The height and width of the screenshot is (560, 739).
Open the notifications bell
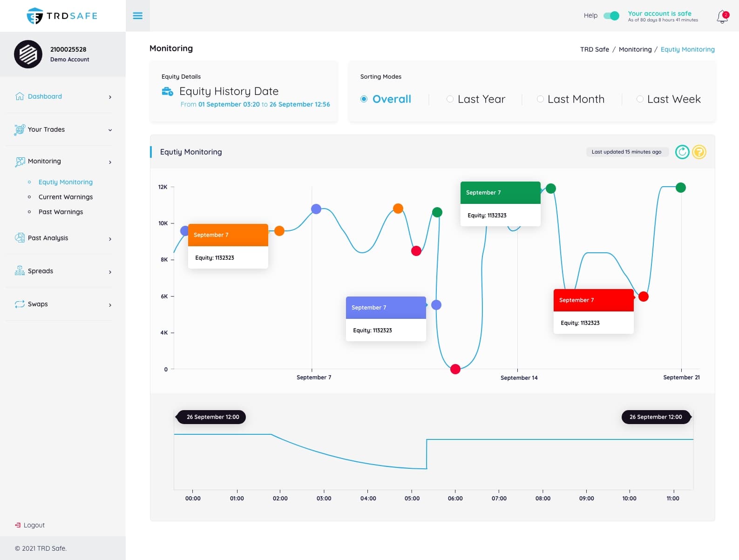pyautogui.click(x=722, y=17)
